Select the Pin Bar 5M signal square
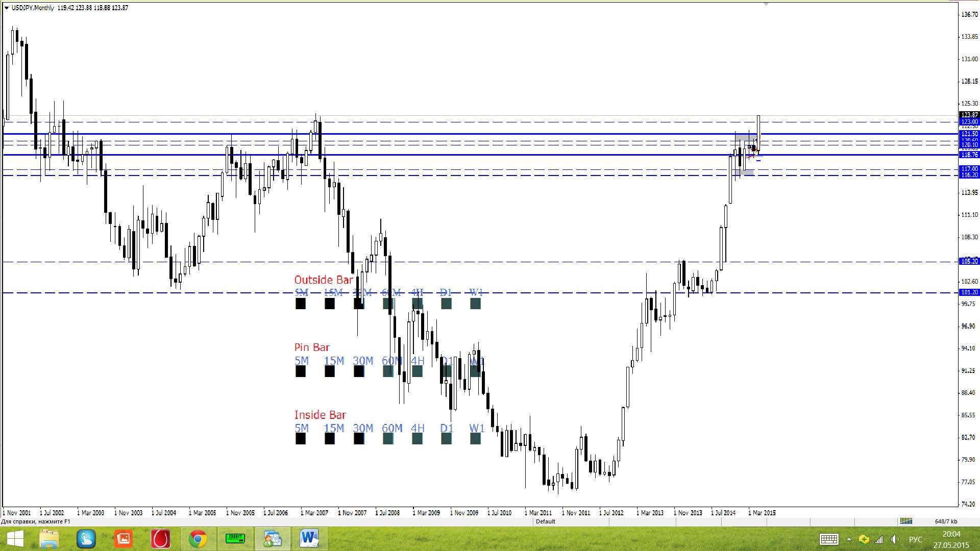Viewport: 980px width, 551px height. [301, 371]
